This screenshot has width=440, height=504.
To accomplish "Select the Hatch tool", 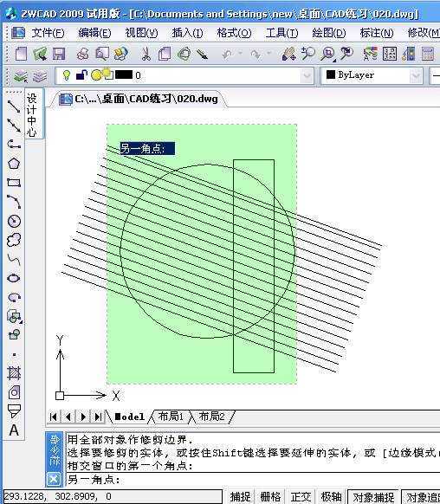I will click(x=14, y=373).
